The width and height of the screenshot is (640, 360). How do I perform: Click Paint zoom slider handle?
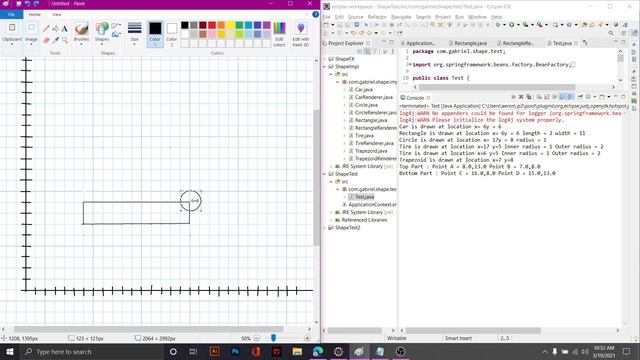[x=273, y=338]
